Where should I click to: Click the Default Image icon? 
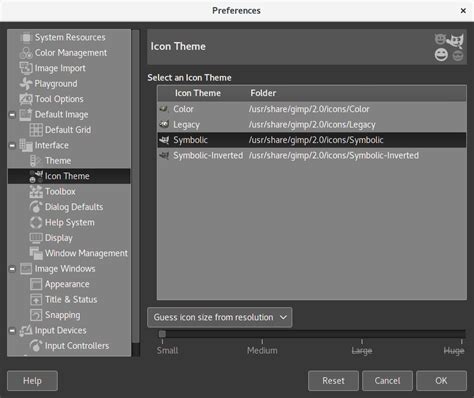(x=26, y=114)
